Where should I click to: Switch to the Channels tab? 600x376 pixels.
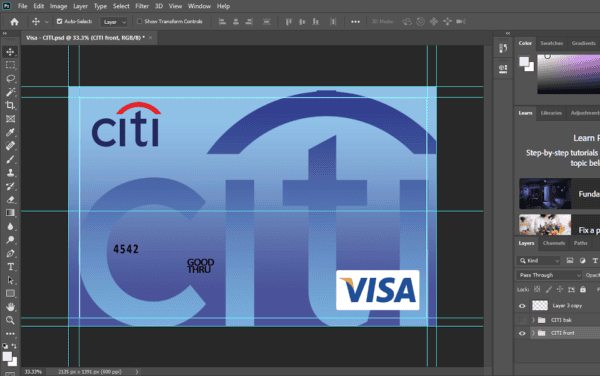tap(554, 243)
